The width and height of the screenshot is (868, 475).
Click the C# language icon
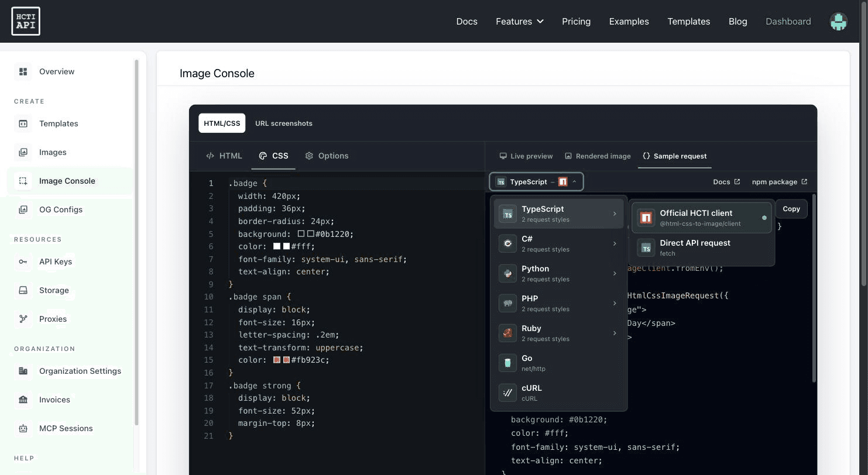507,244
